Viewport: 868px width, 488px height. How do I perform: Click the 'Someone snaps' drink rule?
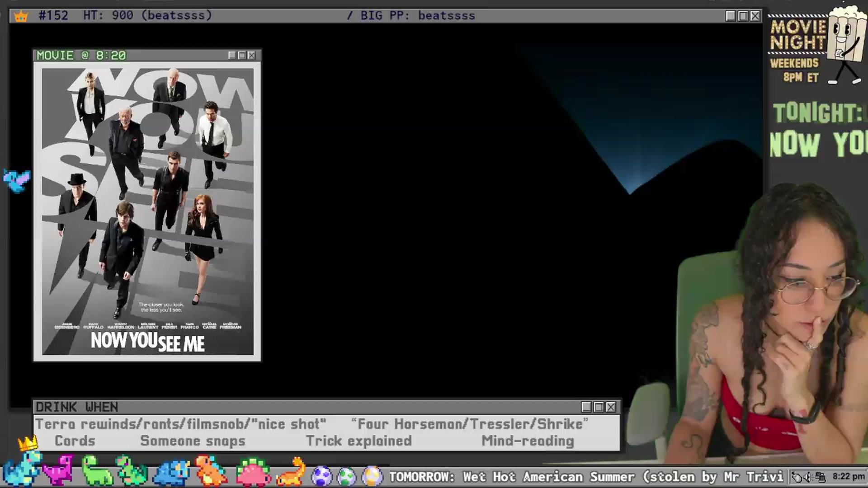point(193,441)
